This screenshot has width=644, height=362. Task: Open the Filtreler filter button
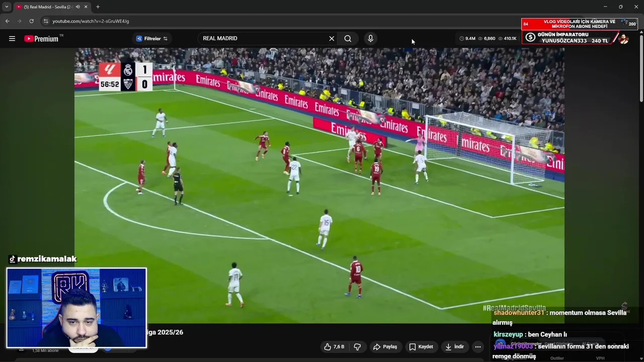click(151, 39)
